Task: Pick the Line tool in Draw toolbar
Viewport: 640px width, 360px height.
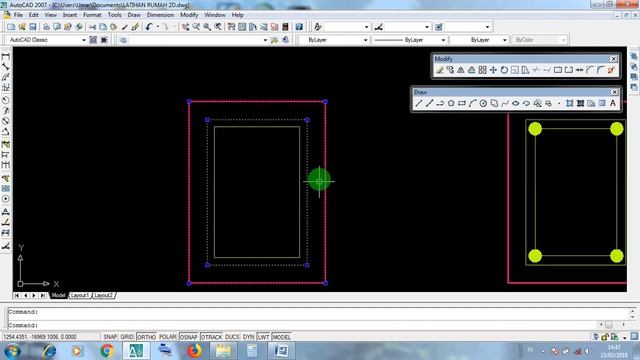Action: pyautogui.click(x=418, y=104)
